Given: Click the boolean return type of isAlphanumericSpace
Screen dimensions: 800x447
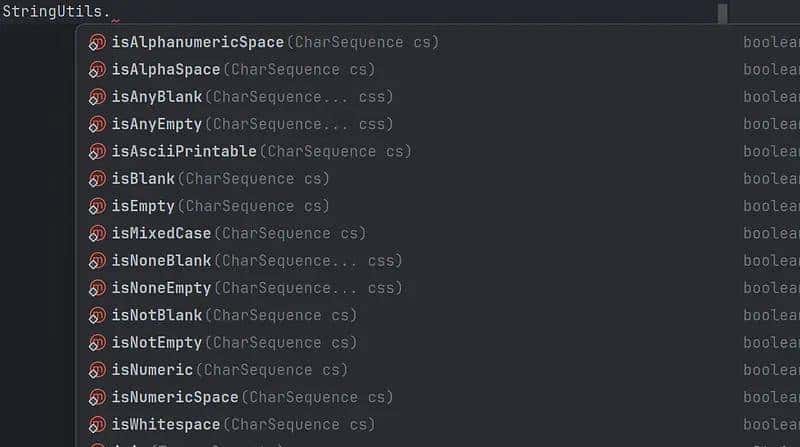Looking at the screenshot, I should (771, 43).
